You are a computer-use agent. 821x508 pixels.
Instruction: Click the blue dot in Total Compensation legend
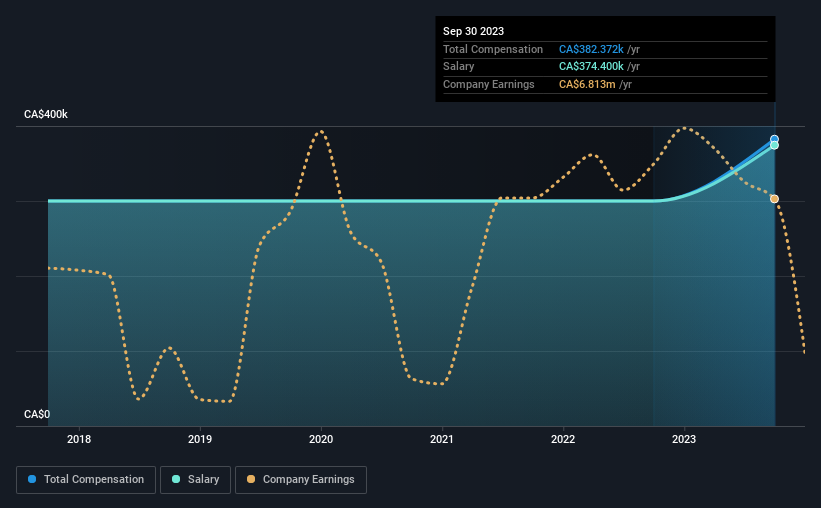point(32,479)
